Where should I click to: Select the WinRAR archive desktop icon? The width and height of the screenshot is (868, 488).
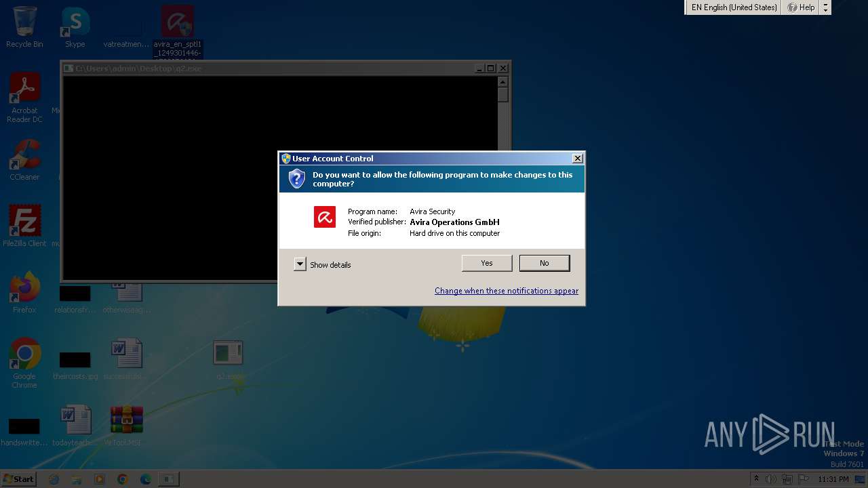[127, 426]
